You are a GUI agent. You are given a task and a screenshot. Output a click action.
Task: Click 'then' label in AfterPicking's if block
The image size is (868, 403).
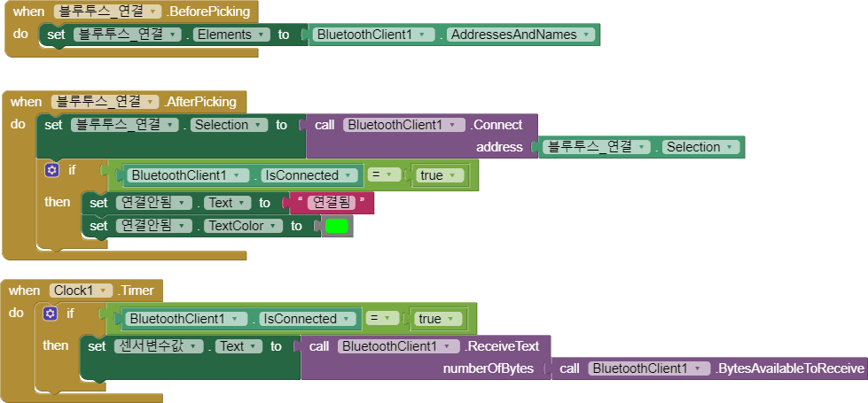57,202
